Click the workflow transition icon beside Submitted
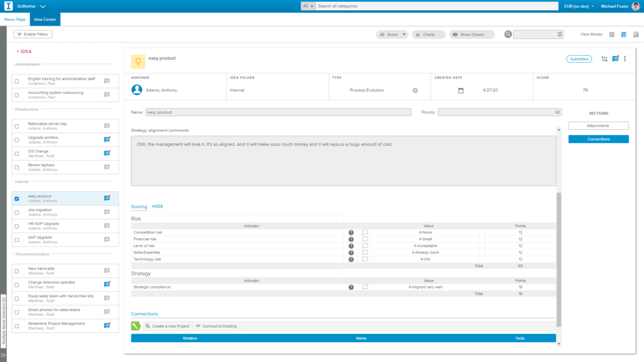Image resolution: width=644 pixels, height=362 pixels. (x=605, y=59)
